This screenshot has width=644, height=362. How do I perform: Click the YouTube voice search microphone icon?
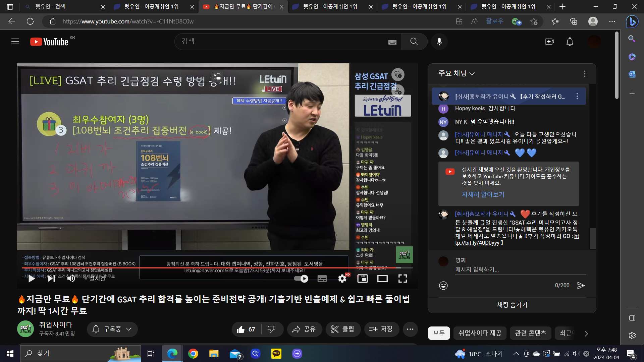pyautogui.click(x=439, y=42)
